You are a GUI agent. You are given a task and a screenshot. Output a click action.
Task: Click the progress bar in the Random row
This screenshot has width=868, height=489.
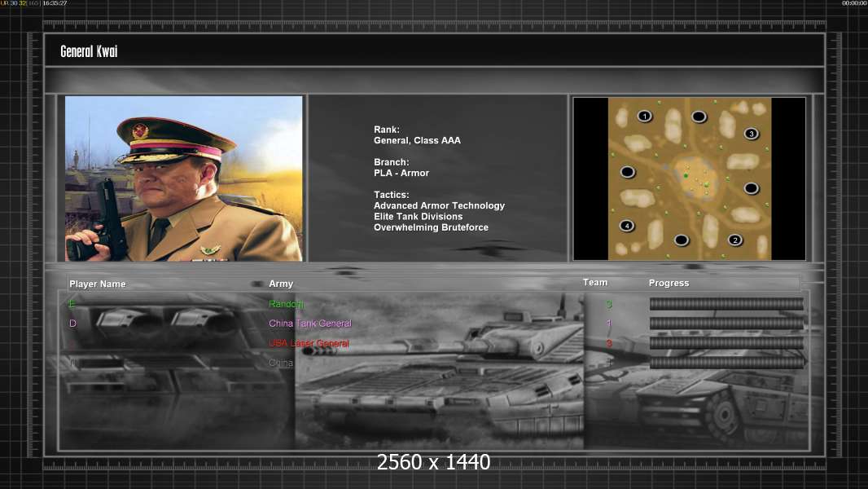[726, 303]
